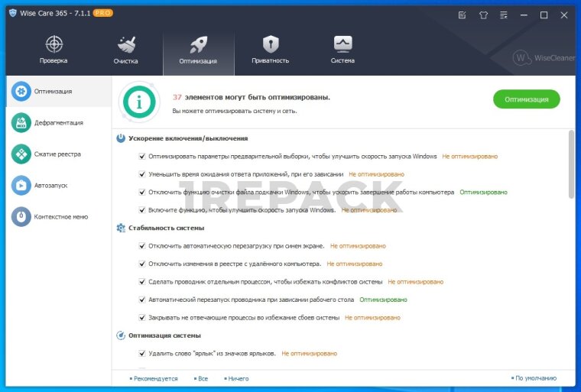Viewport: 581px width, 392px height.
Task: Open the Проверка (PC Checkup) tab
Action: [x=54, y=50]
